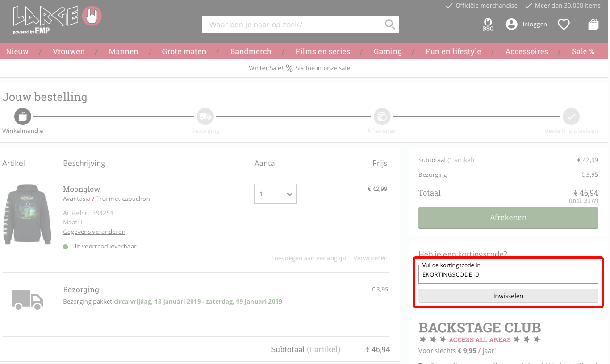Click the Totaal € 46,94 amount
This screenshot has height=364, width=610.
(585, 193)
